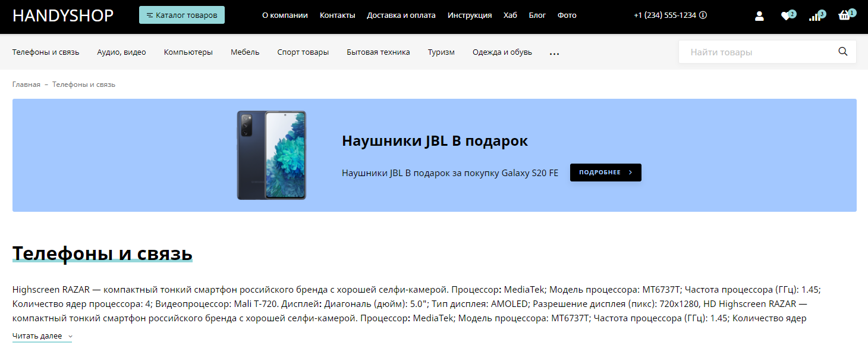This screenshot has height=351, width=868.
Task: Open the HANDYSHOP logo home link
Action: pyautogui.click(x=63, y=15)
